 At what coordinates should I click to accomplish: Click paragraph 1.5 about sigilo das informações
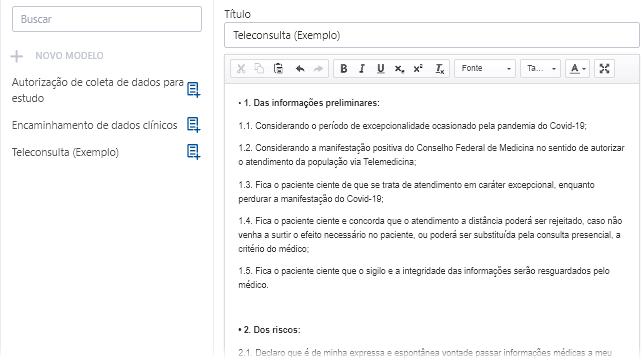click(424, 278)
